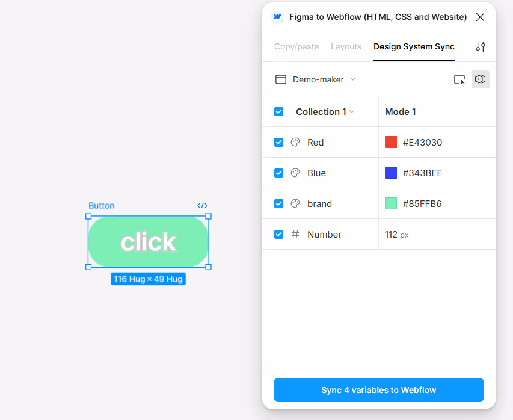Click the green #85FFB6 color swatch

click(391, 203)
